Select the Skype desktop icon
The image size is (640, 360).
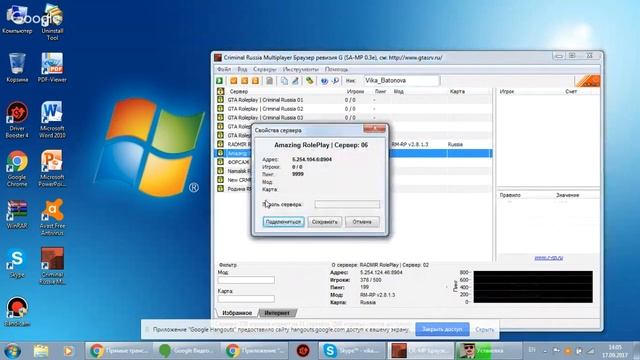coord(17,264)
